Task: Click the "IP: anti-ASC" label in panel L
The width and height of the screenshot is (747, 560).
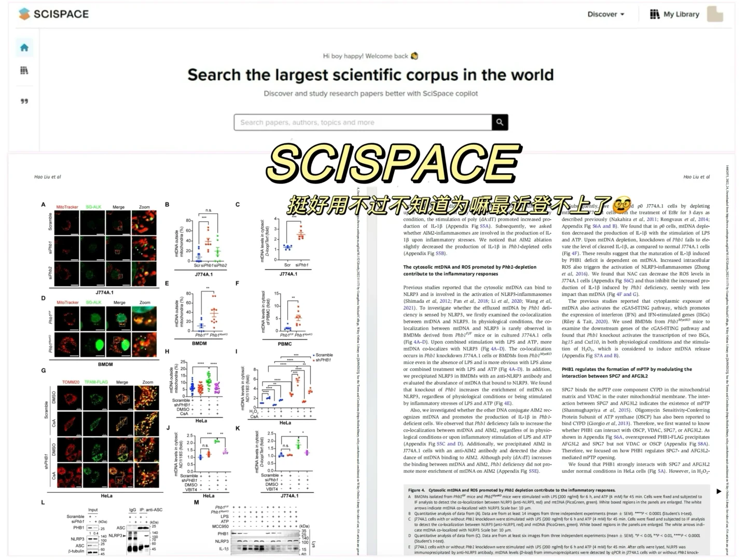Action: (151, 510)
